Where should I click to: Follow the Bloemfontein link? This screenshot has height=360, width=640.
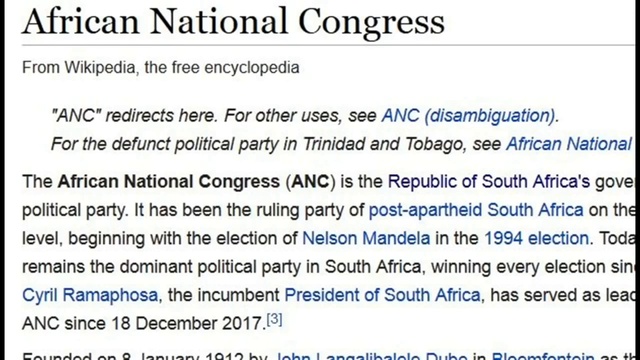tap(543, 356)
